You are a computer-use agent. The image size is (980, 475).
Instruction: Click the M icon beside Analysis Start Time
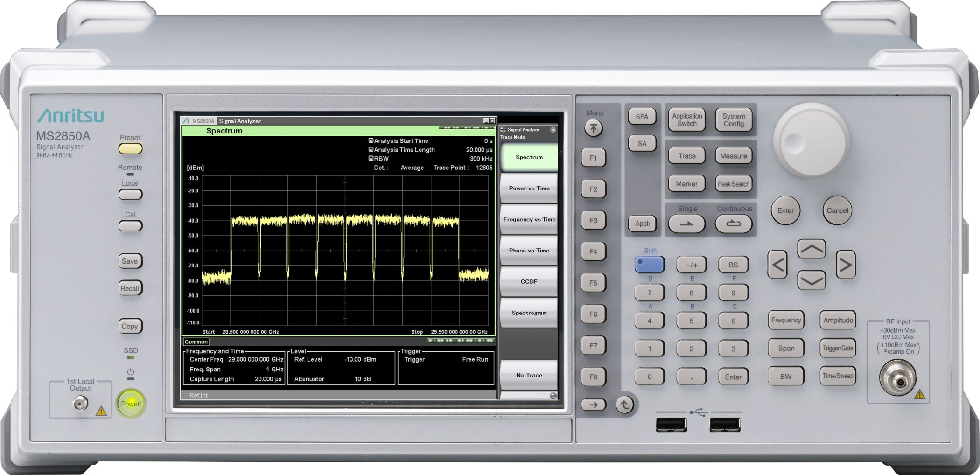point(371,141)
